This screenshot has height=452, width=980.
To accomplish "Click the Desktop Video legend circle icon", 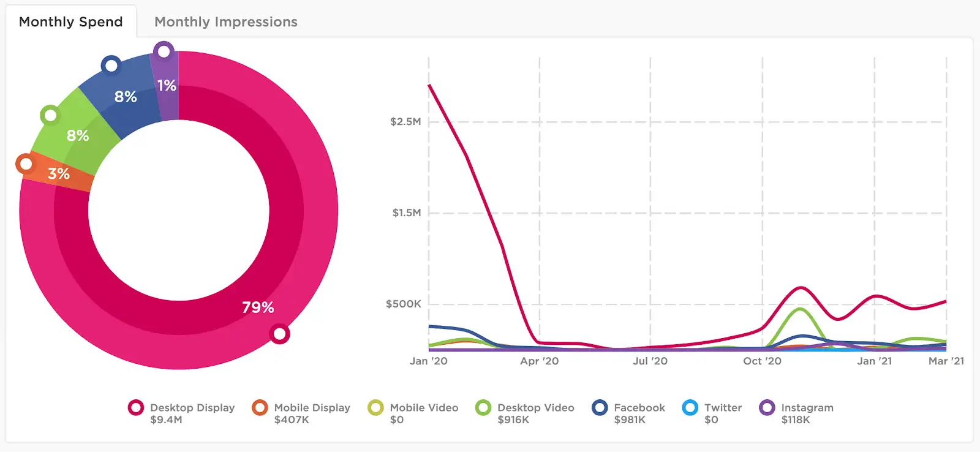I will point(483,408).
